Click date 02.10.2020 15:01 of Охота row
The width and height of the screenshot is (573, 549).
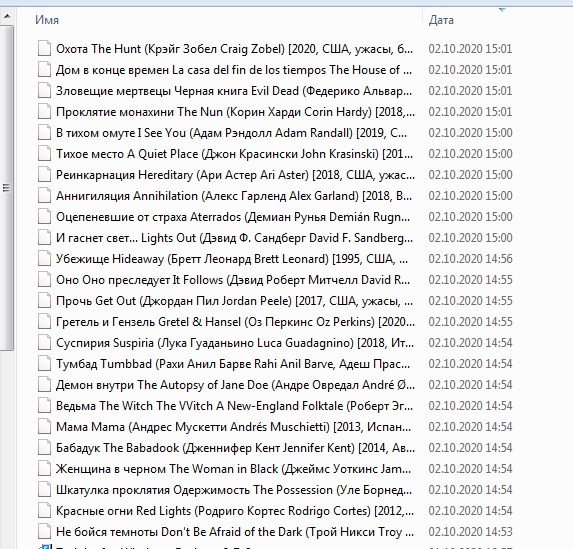pyautogui.click(x=470, y=49)
